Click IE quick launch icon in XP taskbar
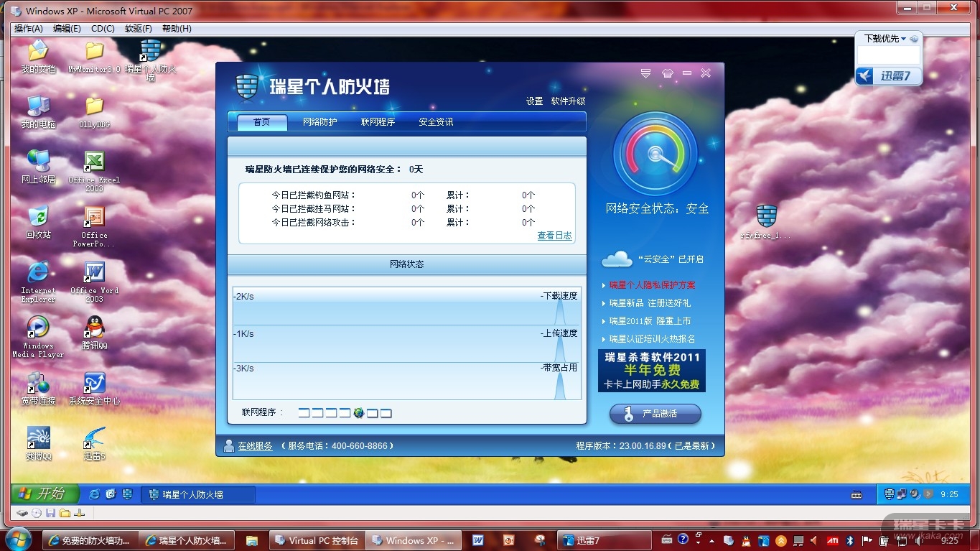Viewport: 980px width, 551px height. coord(94,494)
